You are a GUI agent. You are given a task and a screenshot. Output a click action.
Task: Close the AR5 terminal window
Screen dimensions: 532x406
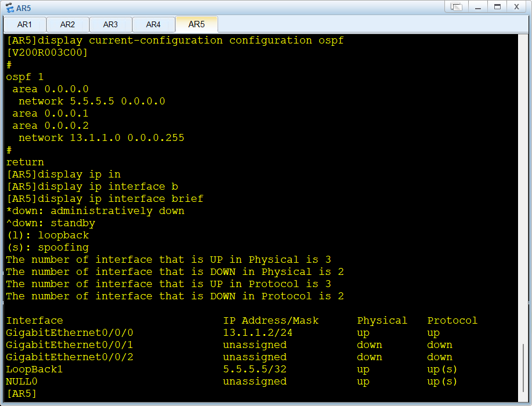click(x=516, y=7)
